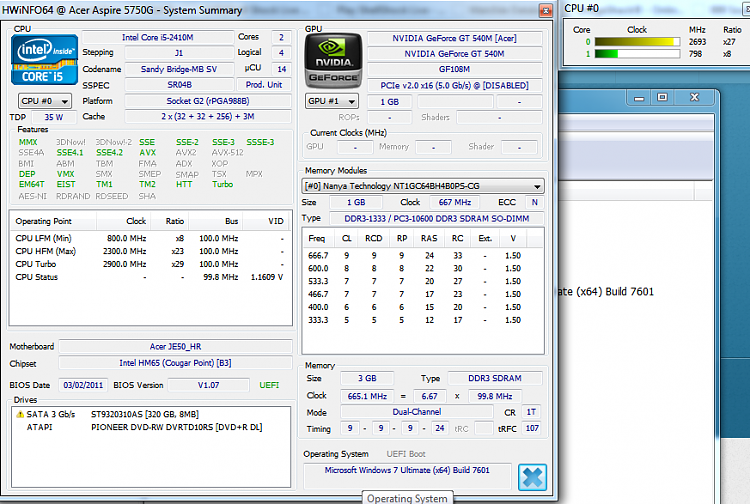Click the green SSE4.2 feature label
This screenshot has width=750, height=504.
point(110,153)
